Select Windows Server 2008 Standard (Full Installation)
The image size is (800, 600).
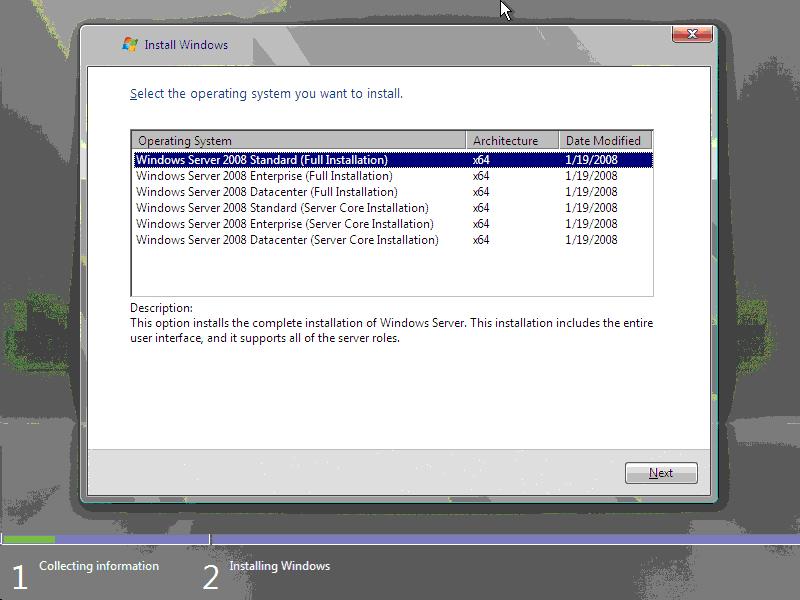pyautogui.click(x=393, y=160)
